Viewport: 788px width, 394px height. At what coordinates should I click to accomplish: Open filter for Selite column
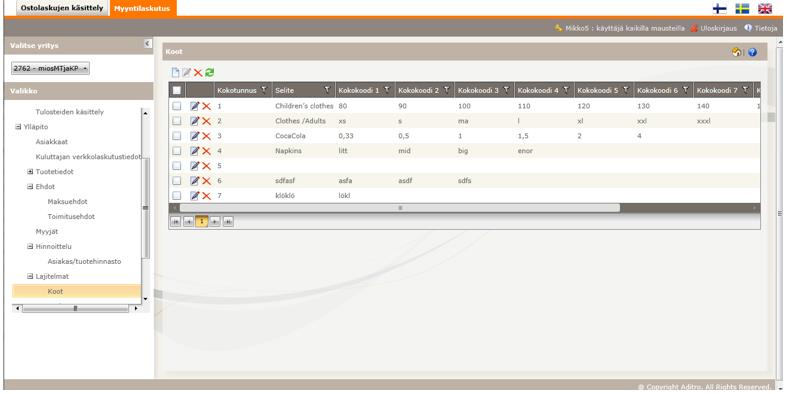click(x=327, y=90)
